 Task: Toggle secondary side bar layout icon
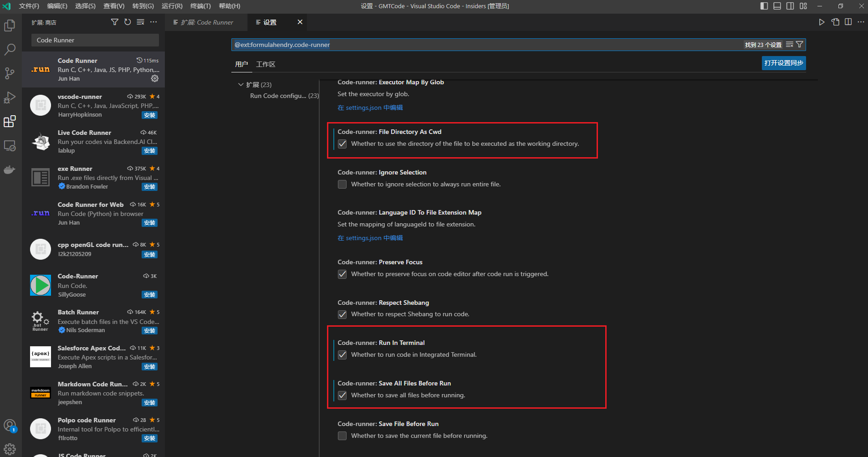tap(790, 6)
